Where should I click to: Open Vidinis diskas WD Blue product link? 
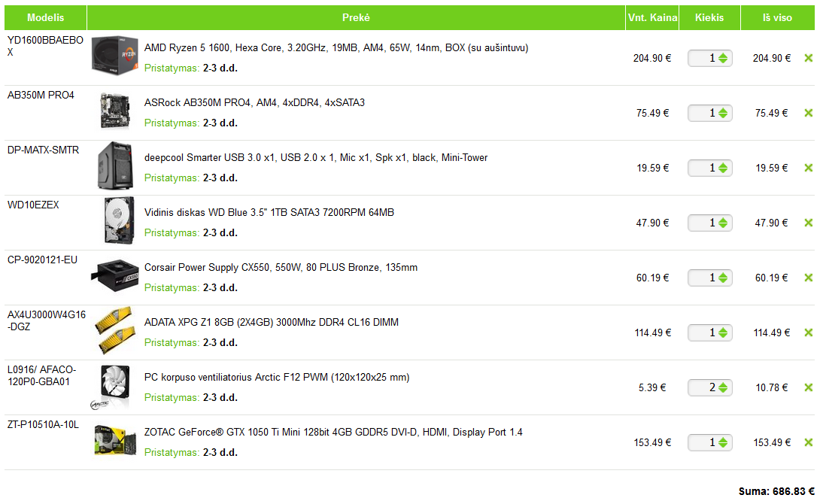pos(269,212)
